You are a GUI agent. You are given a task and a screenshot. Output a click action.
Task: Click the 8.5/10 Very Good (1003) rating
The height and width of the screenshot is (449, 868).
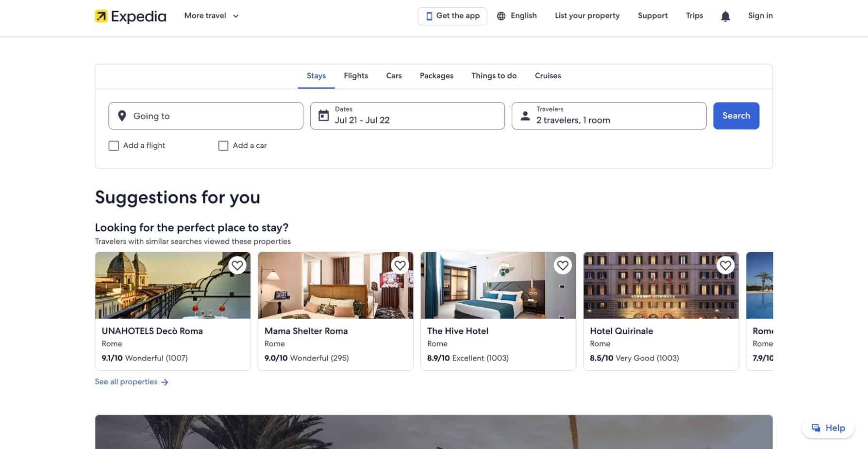coord(634,358)
